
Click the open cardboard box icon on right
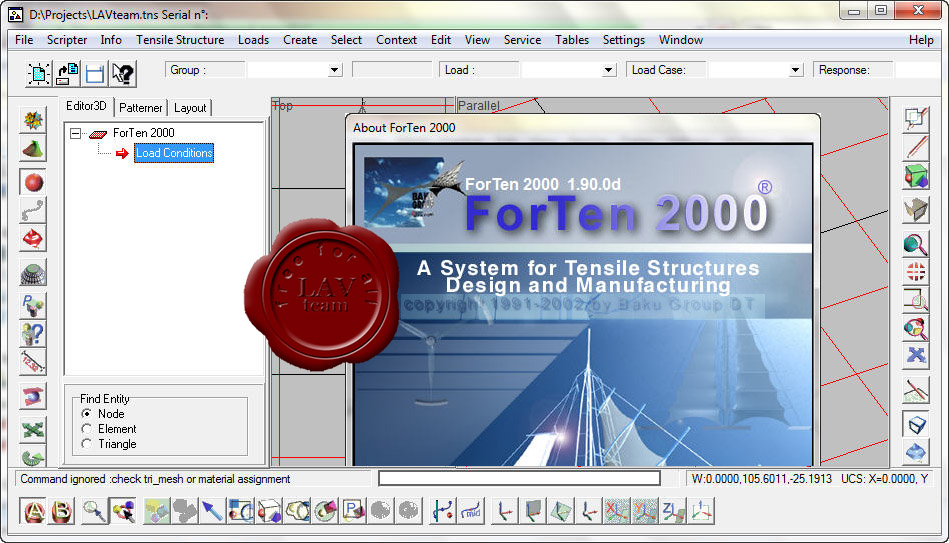click(x=916, y=209)
